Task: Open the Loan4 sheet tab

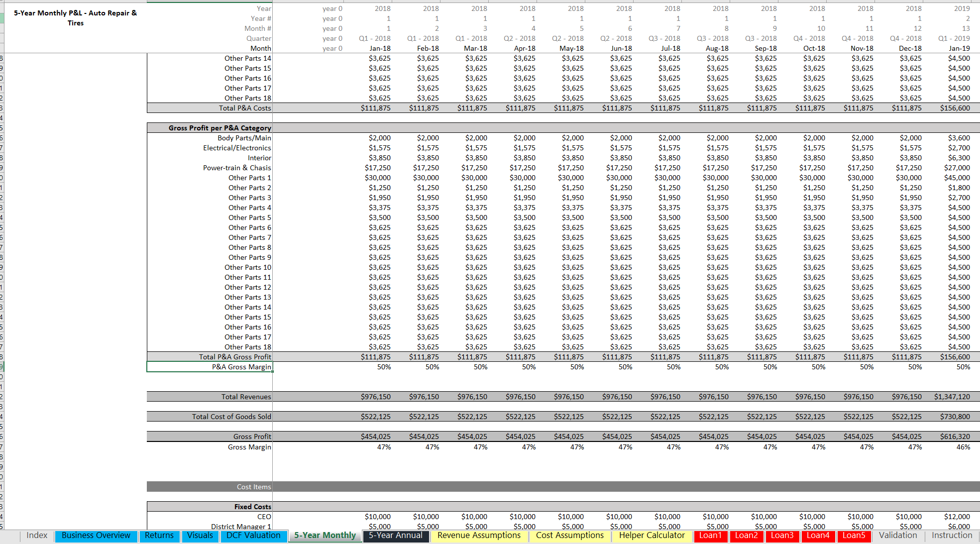Action: pos(818,536)
